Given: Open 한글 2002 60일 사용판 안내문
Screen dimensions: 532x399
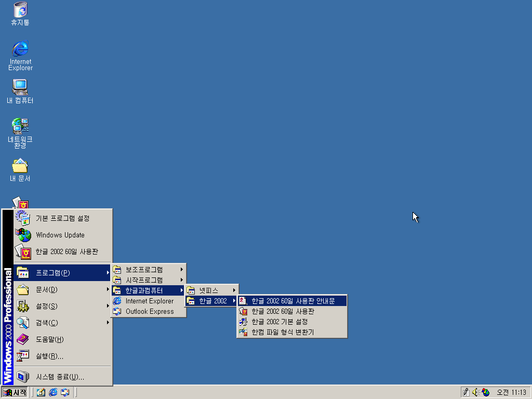Looking at the screenshot, I should tap(292, 301).
